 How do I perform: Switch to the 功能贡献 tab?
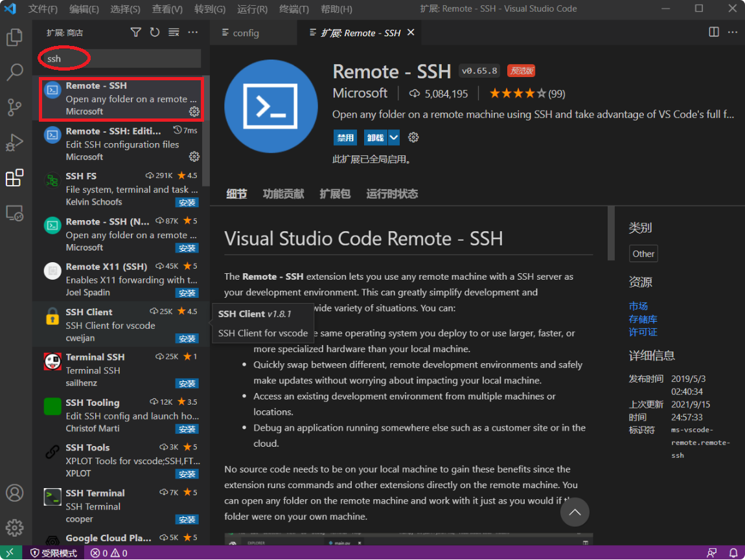[283, 194]
